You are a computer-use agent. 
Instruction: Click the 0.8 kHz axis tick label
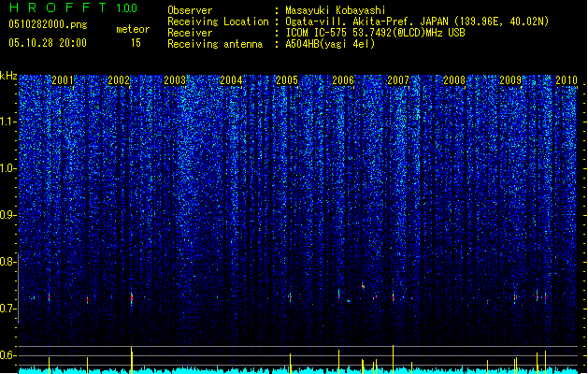coord(8,262)
